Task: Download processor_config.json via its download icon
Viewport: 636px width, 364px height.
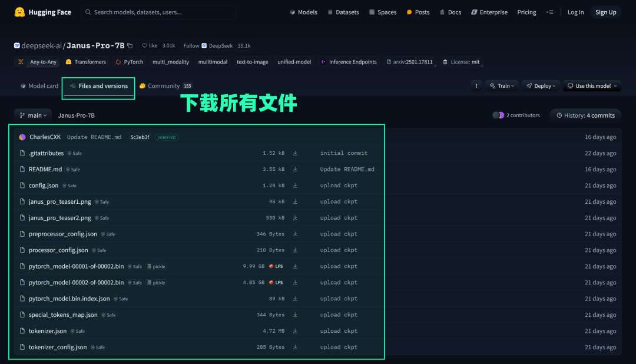Action: (x=295, y=250)
